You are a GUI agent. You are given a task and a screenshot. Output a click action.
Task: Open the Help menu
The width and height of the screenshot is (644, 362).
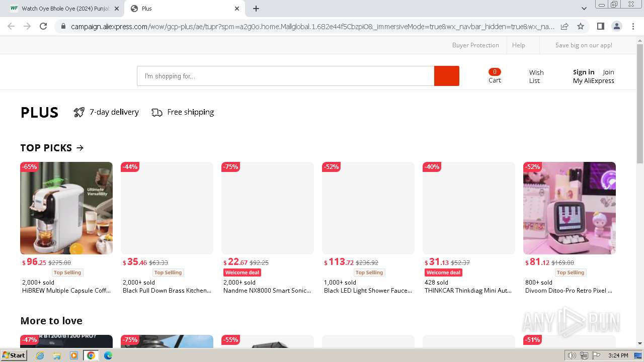pyautogui.click(x=519, y=45)
